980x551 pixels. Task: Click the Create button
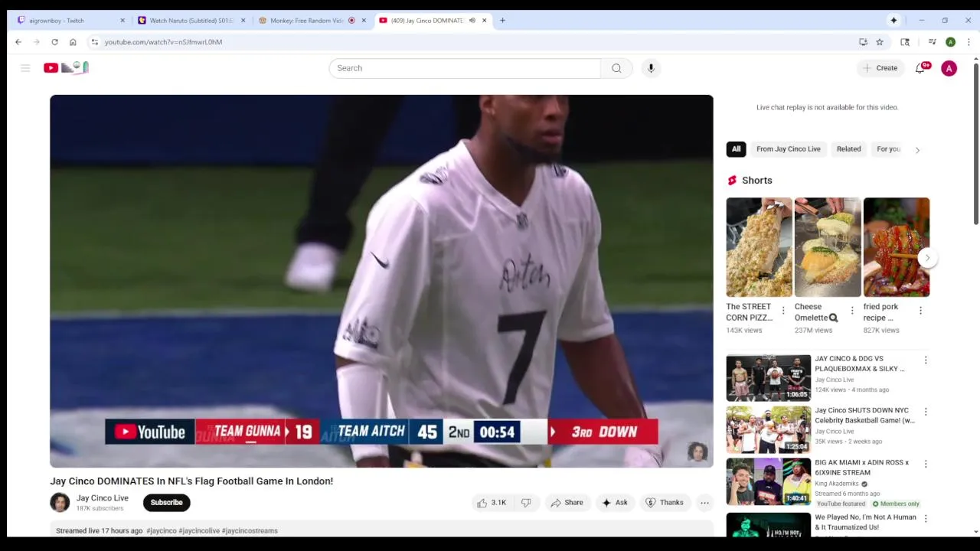880,68
